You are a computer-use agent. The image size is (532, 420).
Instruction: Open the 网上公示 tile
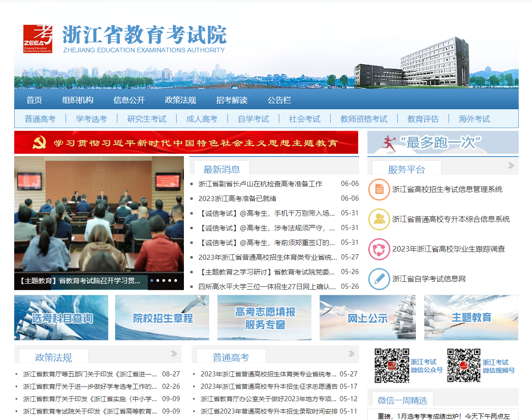click(x=368, y=318)
